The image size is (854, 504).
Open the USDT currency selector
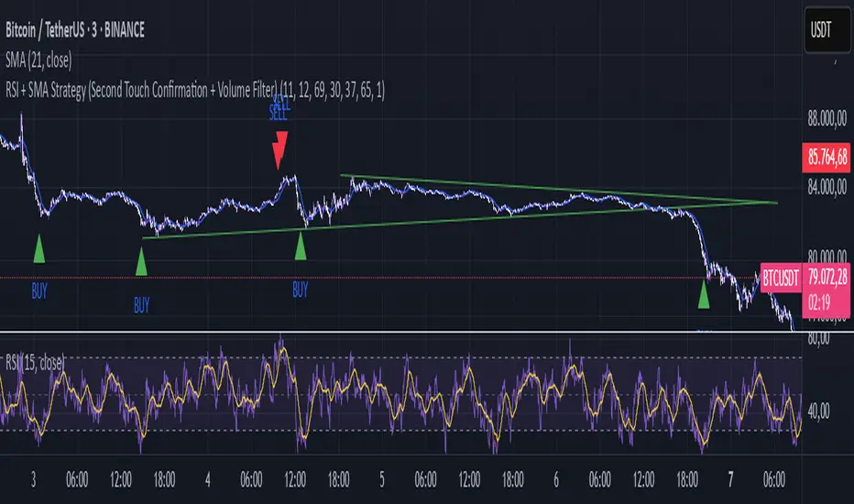click(x=827, y=30)
